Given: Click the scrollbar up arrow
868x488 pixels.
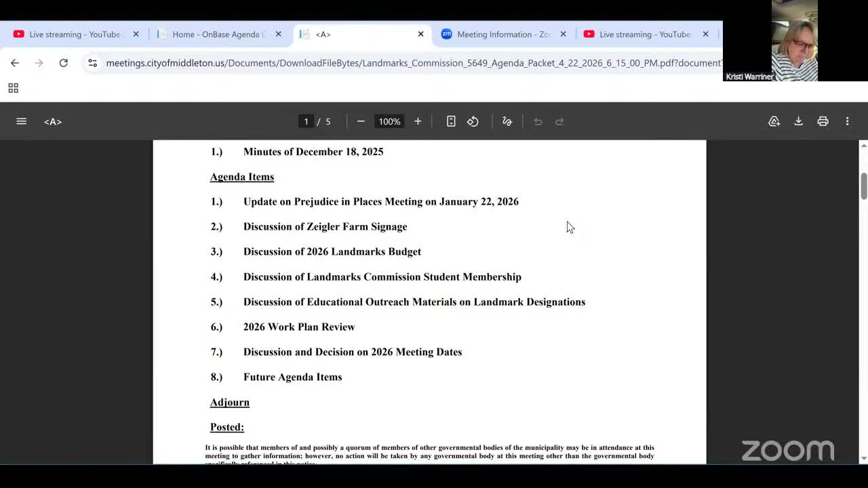Looking at the screenshot, I should click(863, 145).
